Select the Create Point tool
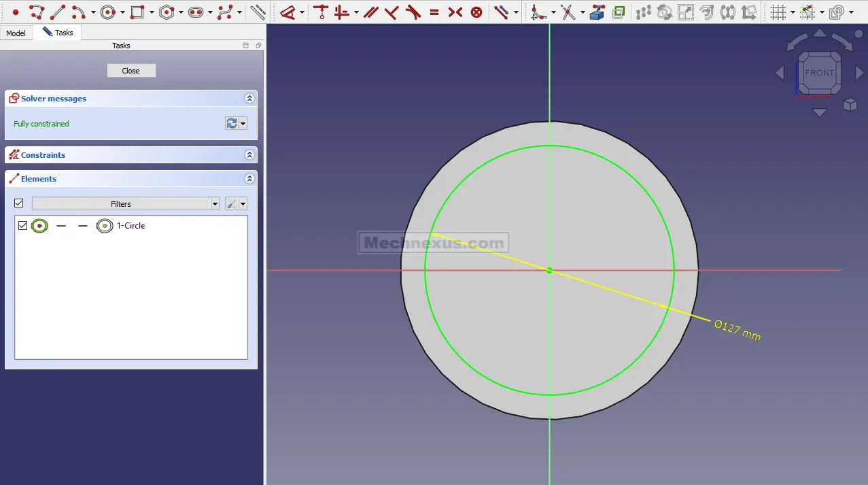 (15, 12)
